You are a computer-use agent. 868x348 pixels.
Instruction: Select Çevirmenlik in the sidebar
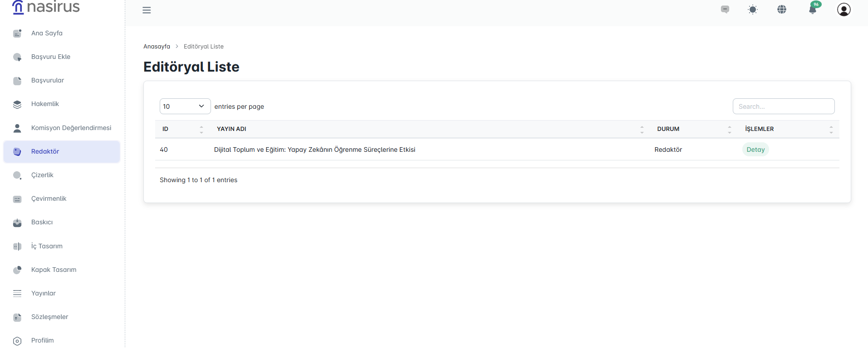[x=49, y=198]
